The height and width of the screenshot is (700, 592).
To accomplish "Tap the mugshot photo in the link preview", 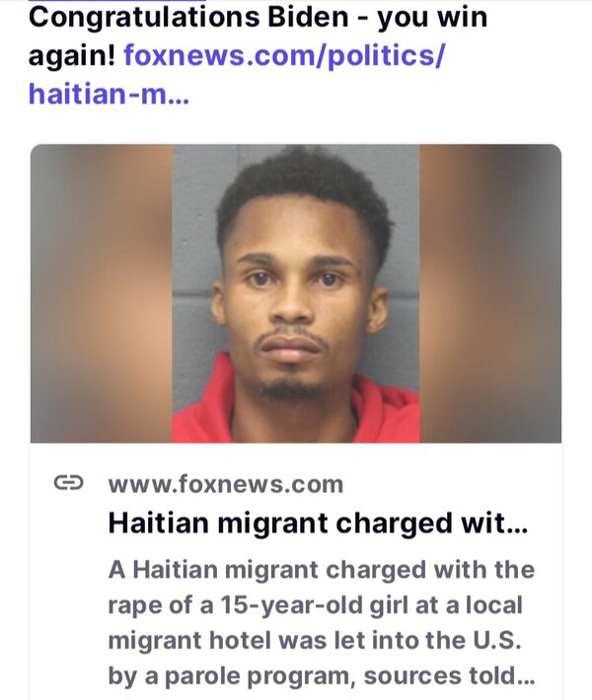I will pos(296,293).
